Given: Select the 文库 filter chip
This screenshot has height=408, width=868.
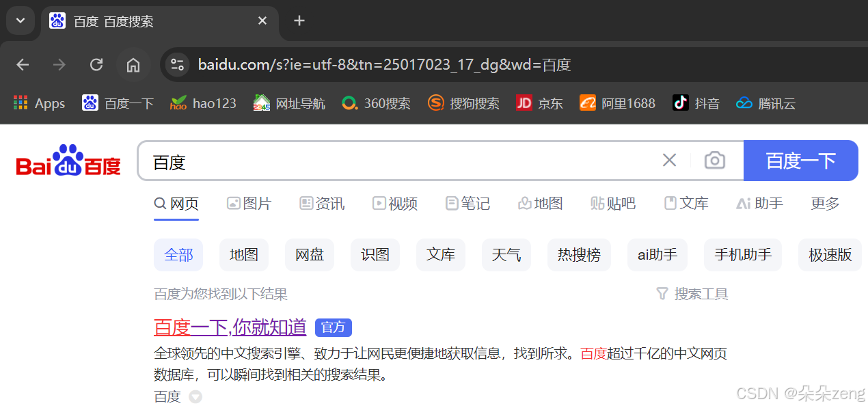Looking at the screenshot, I should pyautogui.click(x=441, y=255).
